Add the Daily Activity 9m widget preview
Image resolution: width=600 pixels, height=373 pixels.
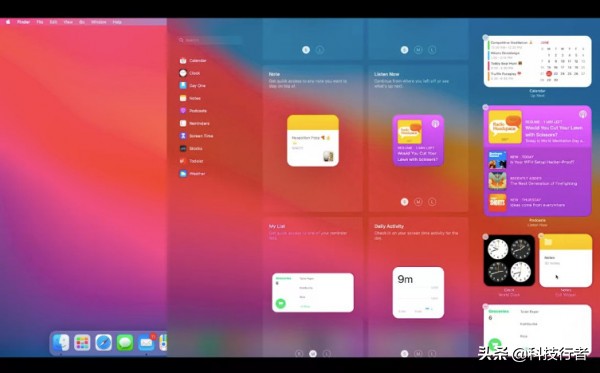click(x=418, y=293)
